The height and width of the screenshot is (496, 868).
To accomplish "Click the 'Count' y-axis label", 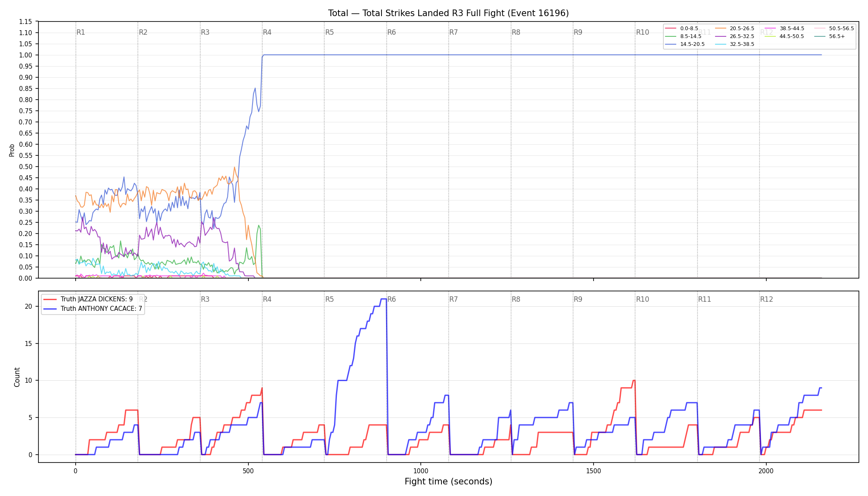I will click(x=17, y=377).
